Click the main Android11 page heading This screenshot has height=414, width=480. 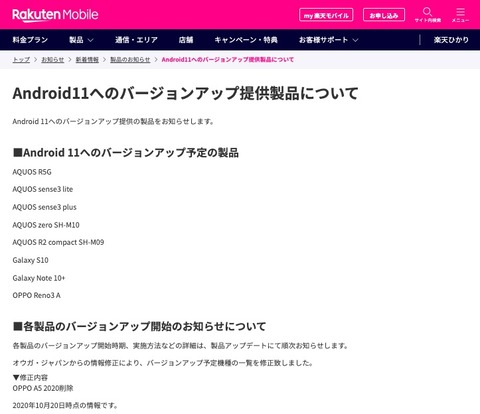[185, 93]
